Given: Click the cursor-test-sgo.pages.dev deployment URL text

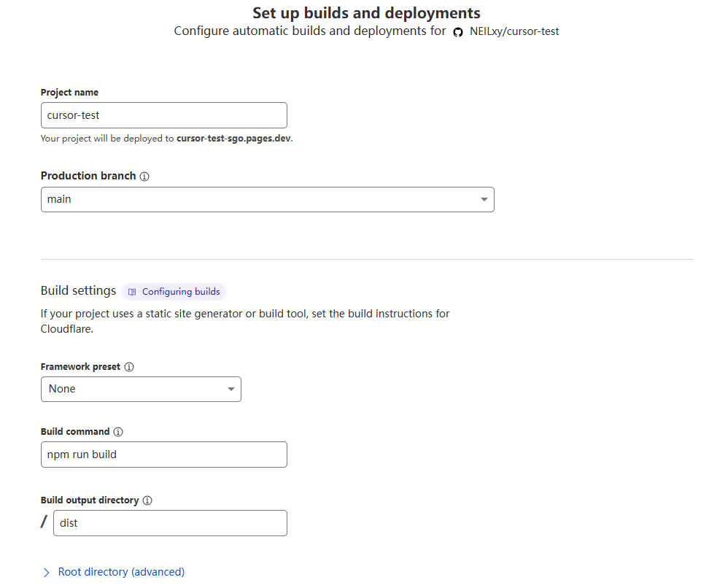Looking at the screenshot, I should pos(233,139).
